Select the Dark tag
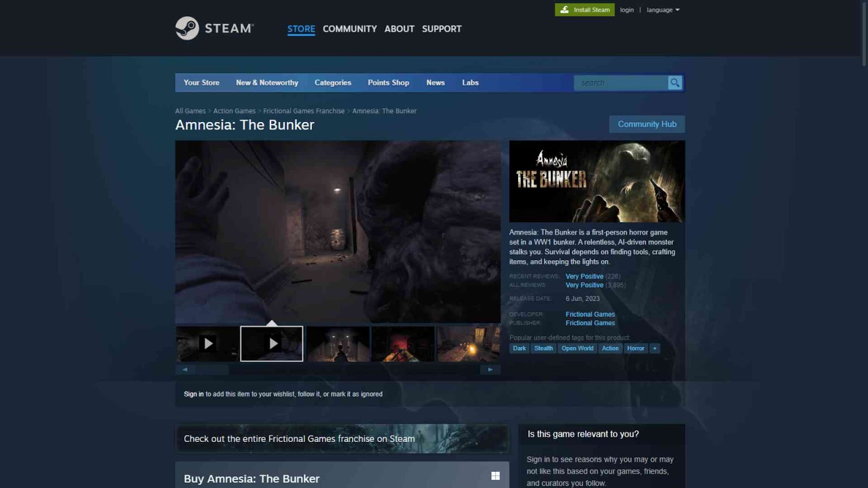The height and width of the screenshot is (488, 868). point(519,349)
